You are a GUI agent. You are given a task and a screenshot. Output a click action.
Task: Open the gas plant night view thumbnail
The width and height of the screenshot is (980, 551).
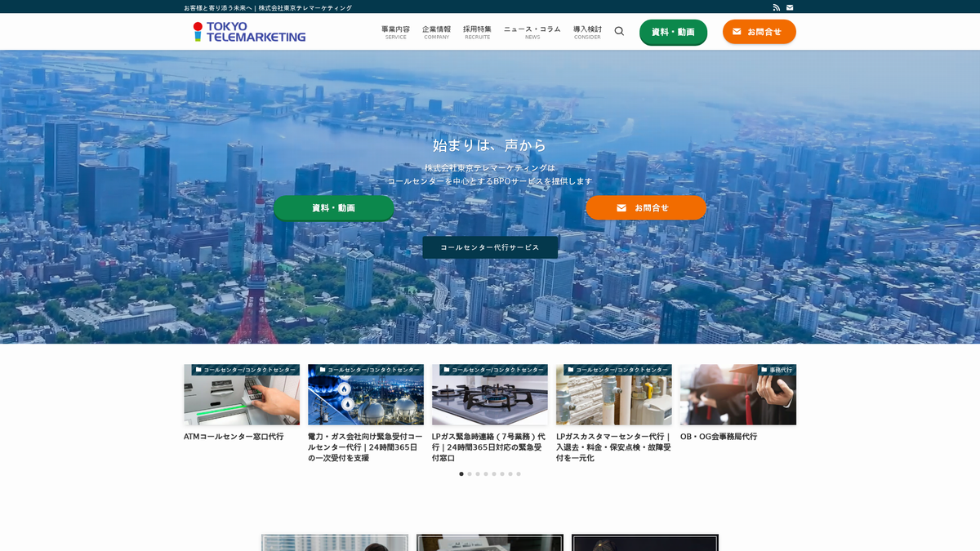coord(366,394)
